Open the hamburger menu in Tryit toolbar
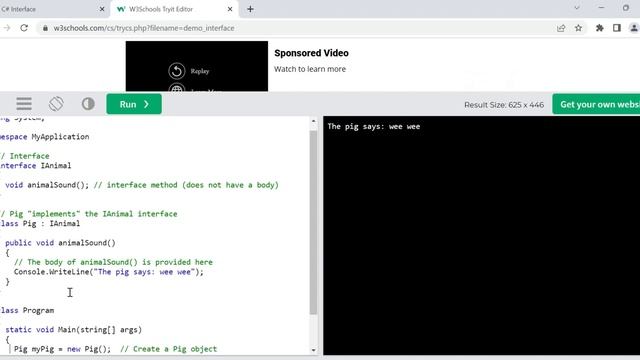640x360 pixels. (24, 104)
